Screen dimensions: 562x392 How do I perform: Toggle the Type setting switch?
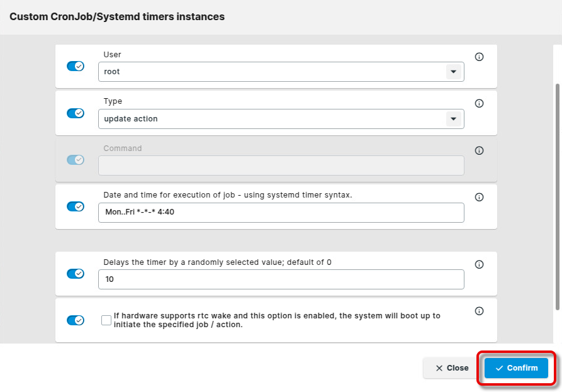(76, 113)
